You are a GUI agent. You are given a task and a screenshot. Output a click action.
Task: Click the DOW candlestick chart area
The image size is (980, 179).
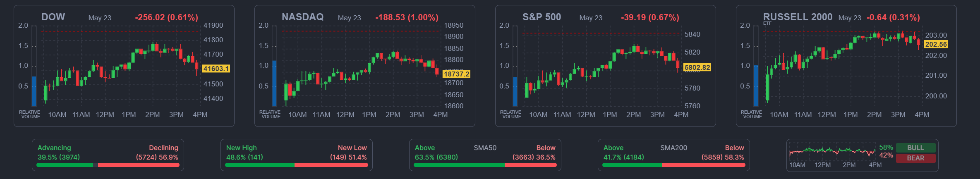coord(120,66)
